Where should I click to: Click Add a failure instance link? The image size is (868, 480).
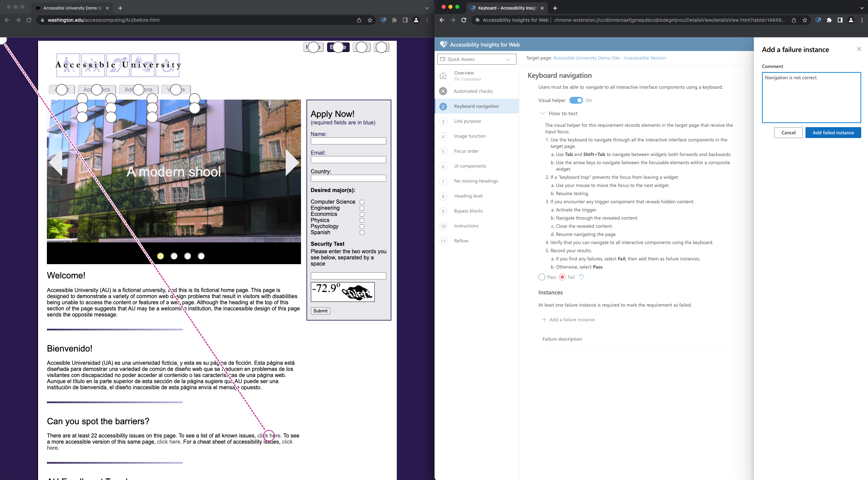569,319
